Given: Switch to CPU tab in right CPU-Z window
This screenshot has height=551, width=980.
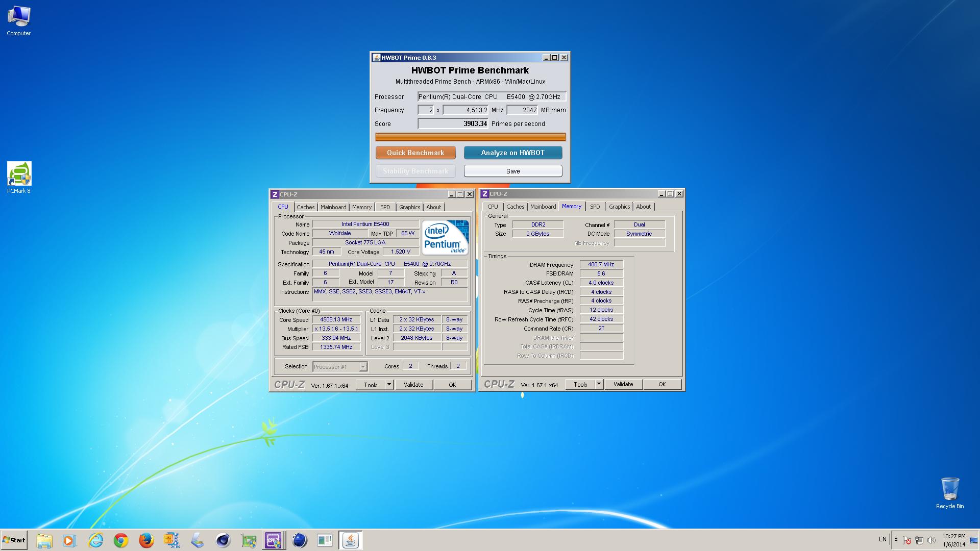Looking at the screenshot, I should tap(493, 207).
